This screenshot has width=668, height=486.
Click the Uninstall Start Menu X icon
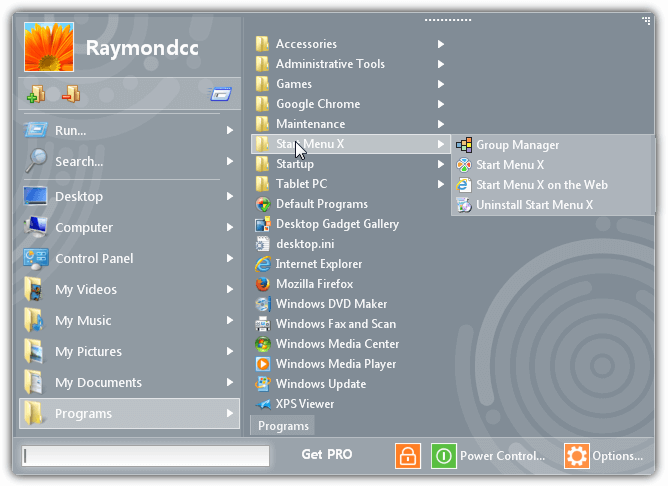pos(464,205)
